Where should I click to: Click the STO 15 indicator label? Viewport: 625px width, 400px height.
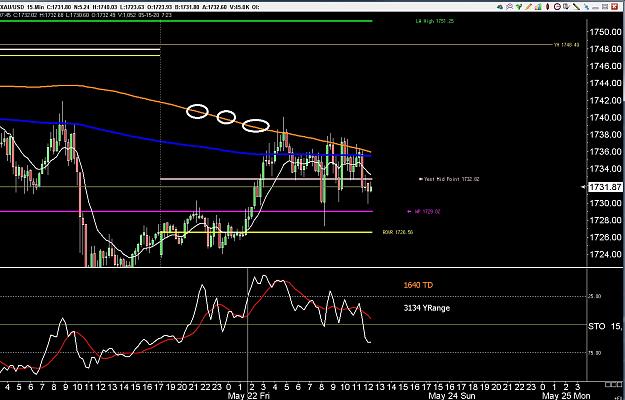[605, 326]
